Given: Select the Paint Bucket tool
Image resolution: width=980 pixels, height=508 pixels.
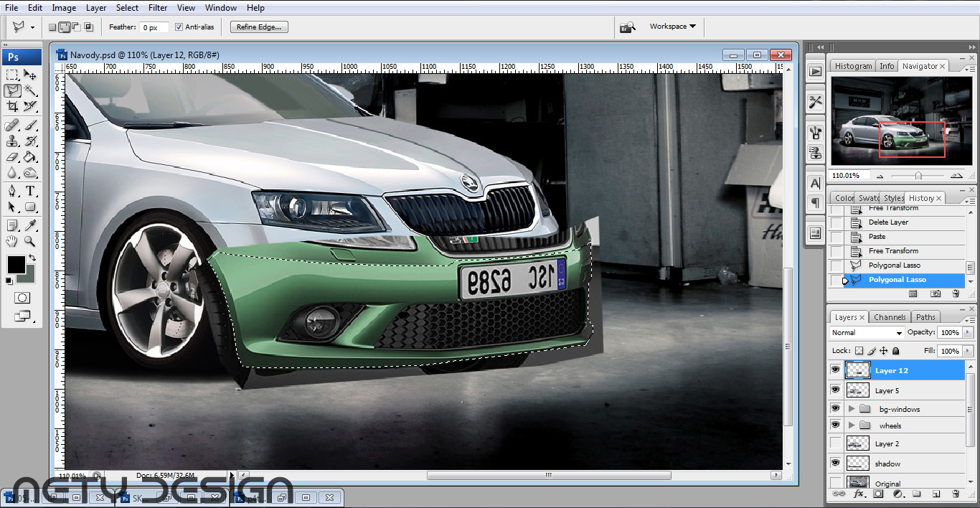Looking at the screenshot, I should click(30, 157).
